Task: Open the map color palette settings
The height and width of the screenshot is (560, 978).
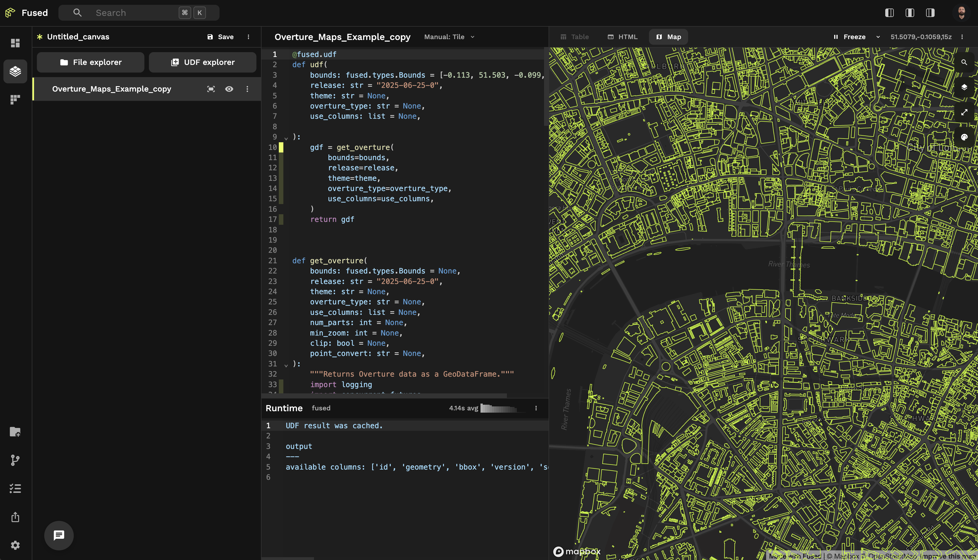Action: tap(964, 137)
